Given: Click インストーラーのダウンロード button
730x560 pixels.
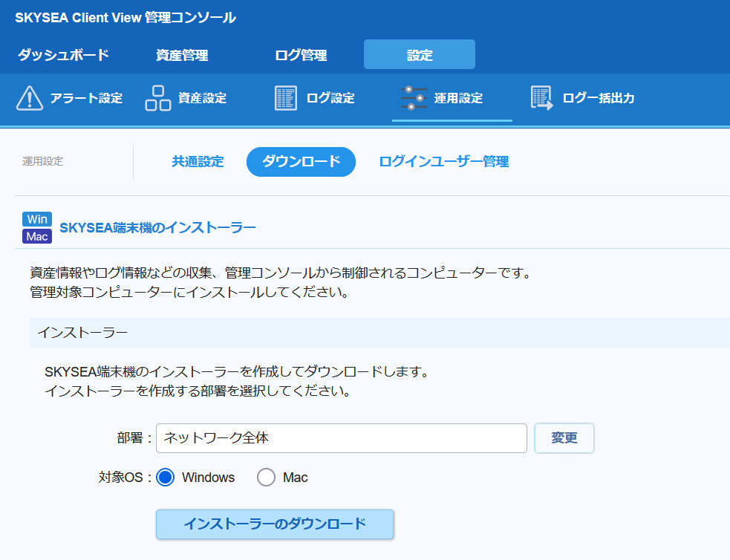Looking at the screenshot, I should [x=275, y=524].
